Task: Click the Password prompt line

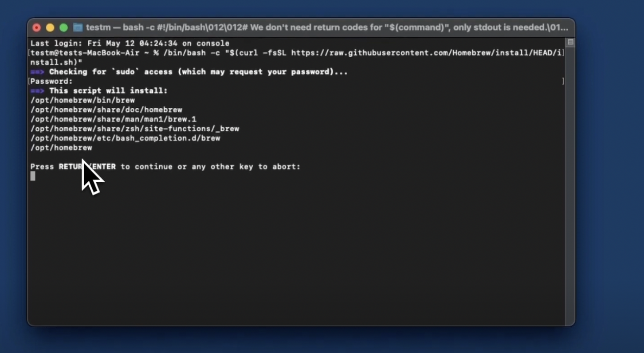Action: [50, 81]
